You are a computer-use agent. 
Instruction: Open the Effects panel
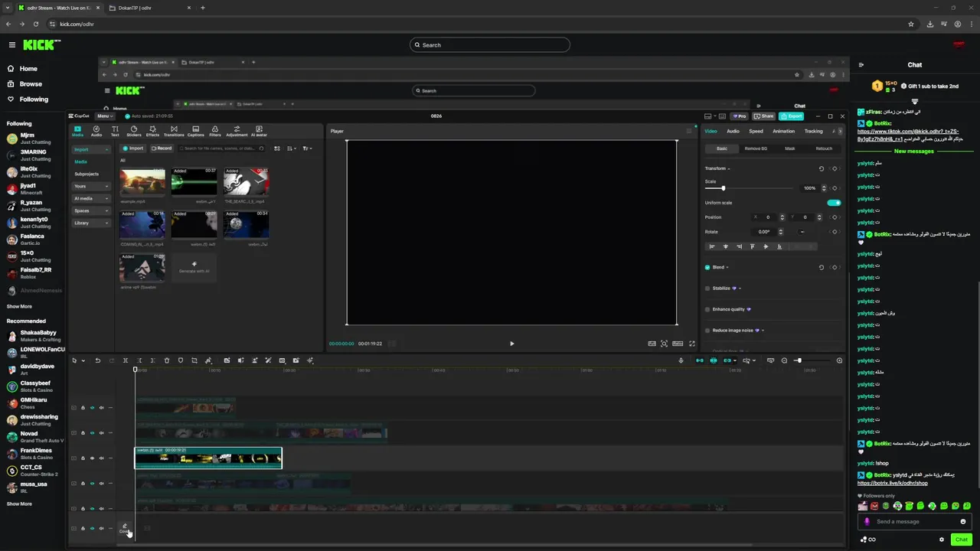152,131
